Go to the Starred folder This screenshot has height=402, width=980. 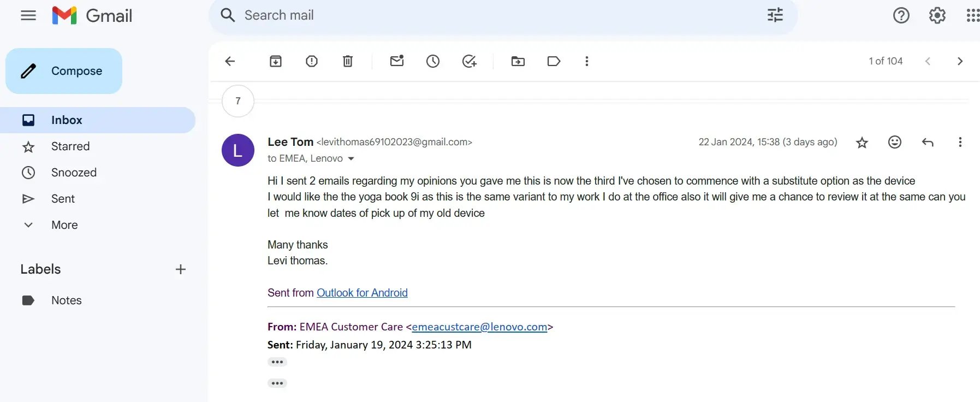70,146
